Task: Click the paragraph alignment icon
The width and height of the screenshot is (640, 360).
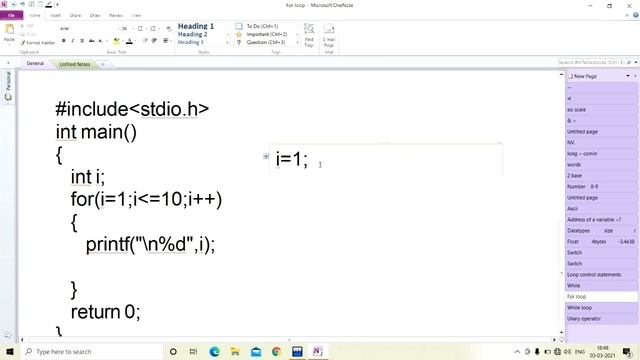Action: click(166, 41)
